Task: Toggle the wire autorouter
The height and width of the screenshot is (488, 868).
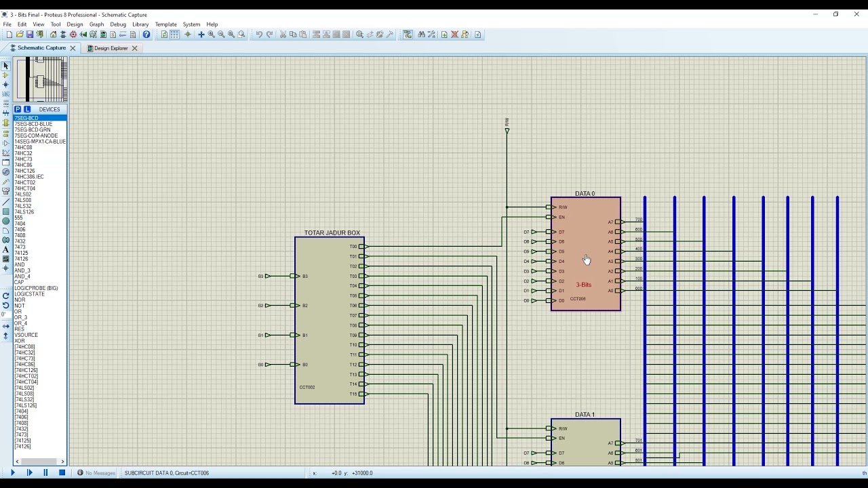Action: click(408, 35)
